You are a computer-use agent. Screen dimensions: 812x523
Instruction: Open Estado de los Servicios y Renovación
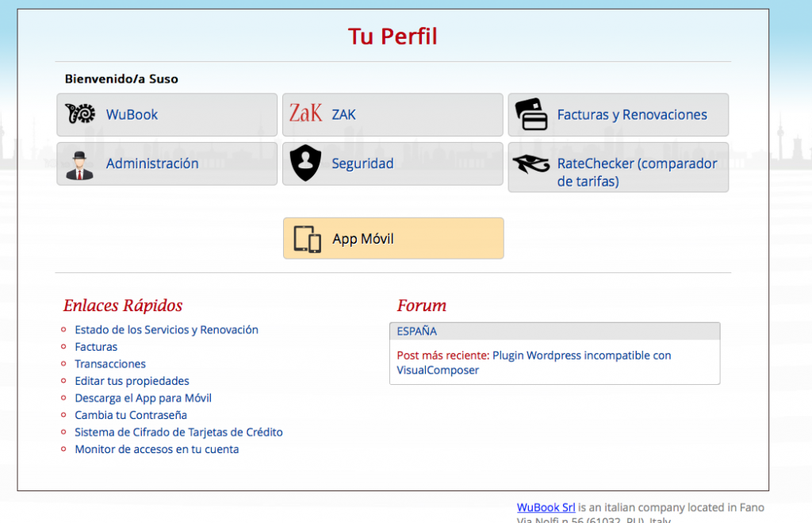(167, 329)
